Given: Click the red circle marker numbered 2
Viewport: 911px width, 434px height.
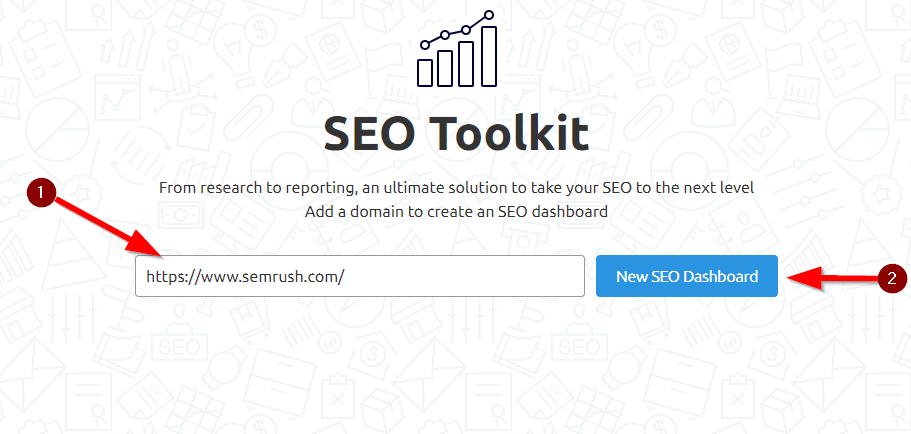Looking at the screenshot, I should coord(889,278).
